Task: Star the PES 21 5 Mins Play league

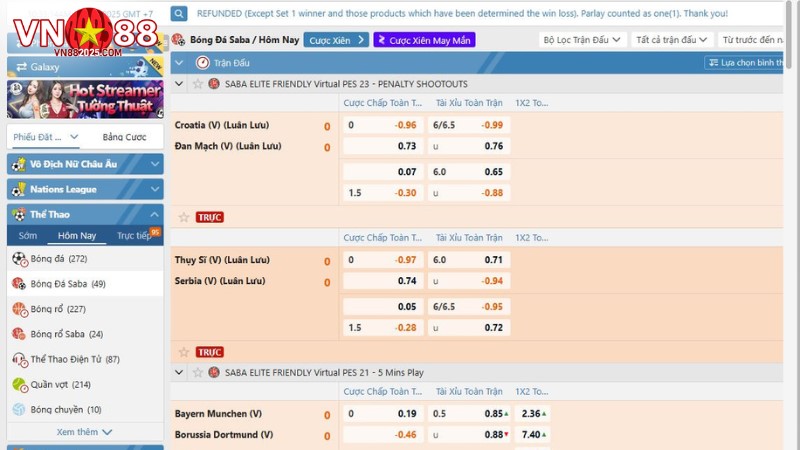Action: pyautogui.click(x=197, y=372)
